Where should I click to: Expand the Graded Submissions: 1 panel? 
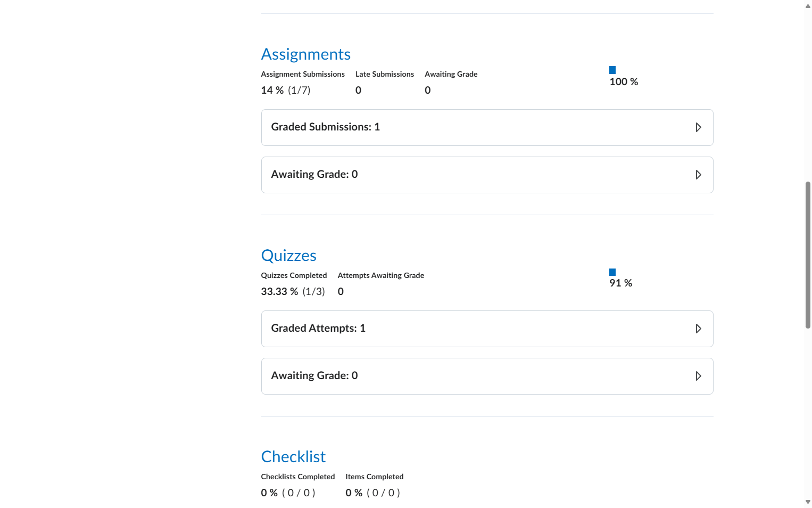pos(487,127)
